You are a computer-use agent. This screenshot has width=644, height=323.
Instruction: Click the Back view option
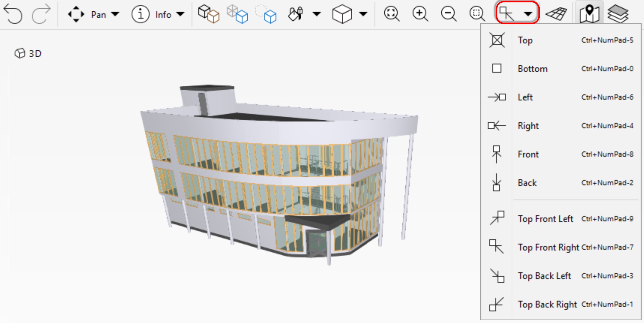[527, 183]
